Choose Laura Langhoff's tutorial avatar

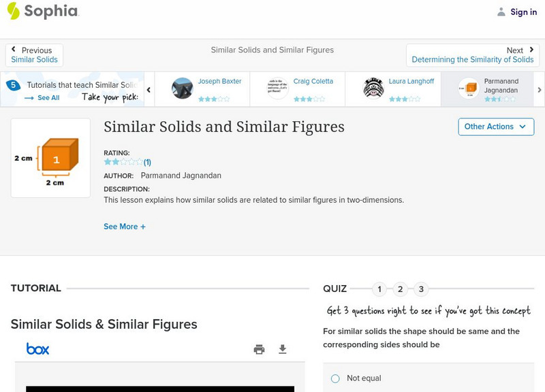[x=373, y=88]
